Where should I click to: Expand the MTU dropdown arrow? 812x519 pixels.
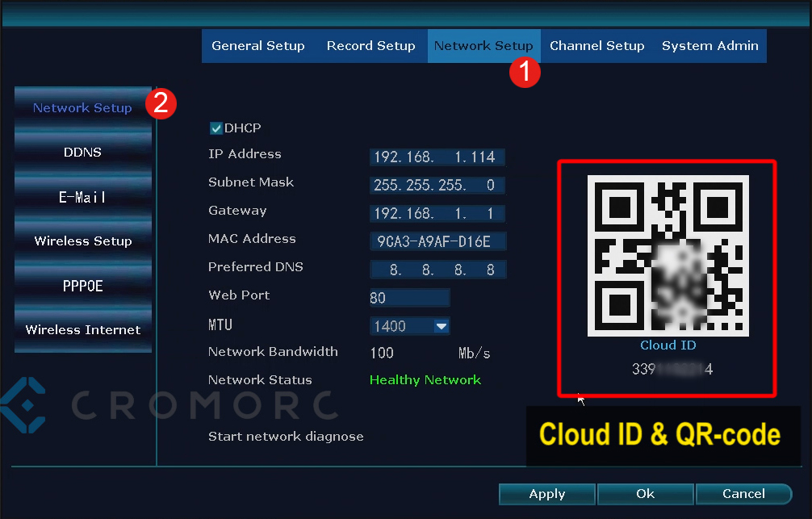[442, 326]
